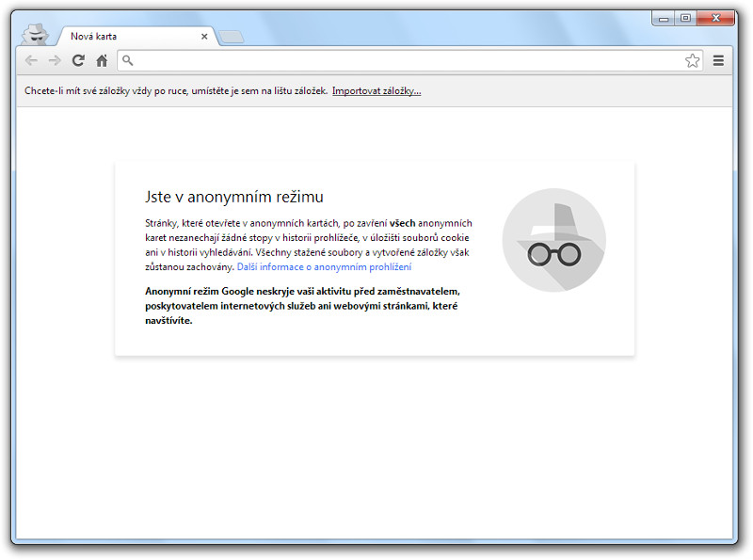Minimize the browser window
This screenshot has height=560, width=753.
(664, 18)
